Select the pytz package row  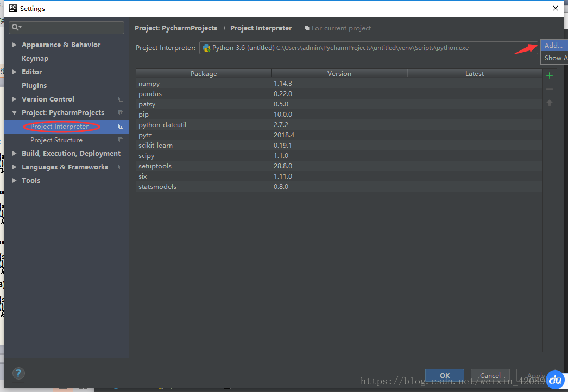coord(339,135)
